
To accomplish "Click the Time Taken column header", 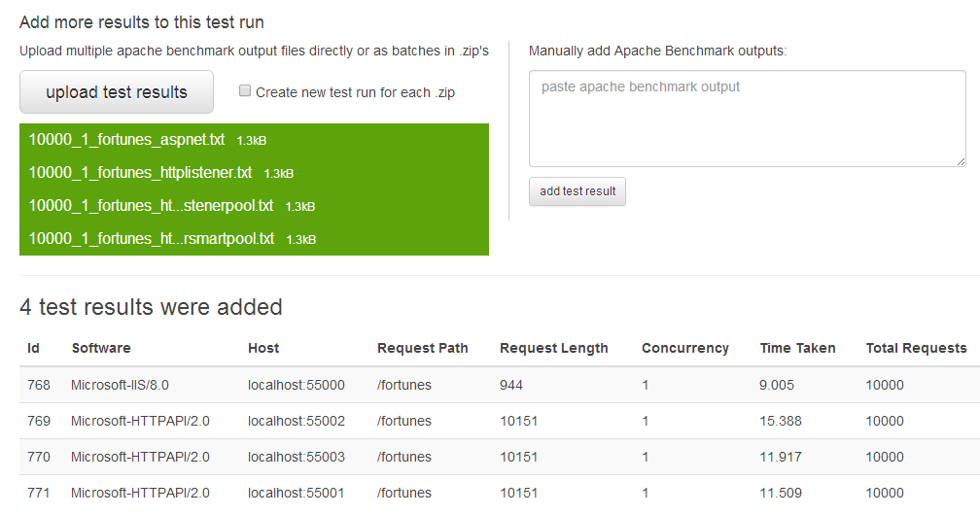I will coord(797,348).
